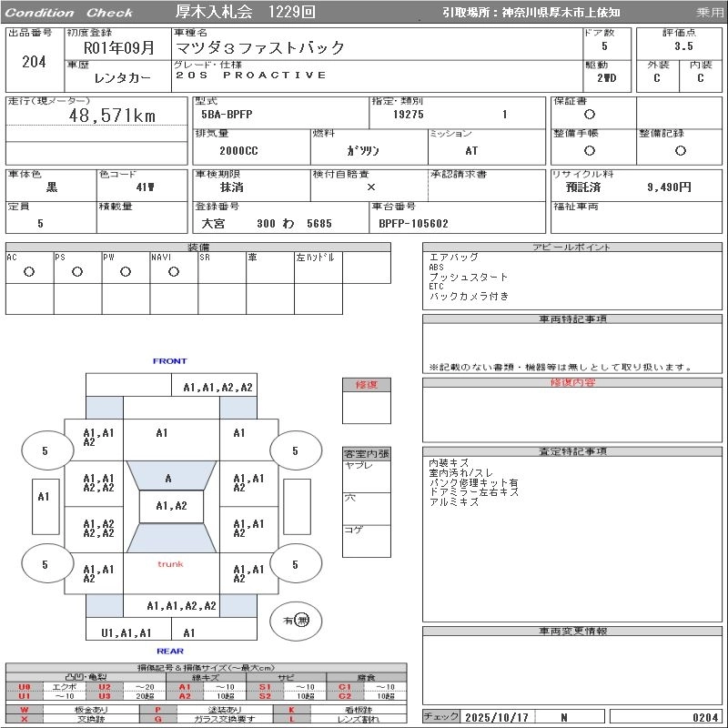The width and height of the screenshot is (728, 728).
Task: Toggle the PS equipment circle
Action: point(77,272)
